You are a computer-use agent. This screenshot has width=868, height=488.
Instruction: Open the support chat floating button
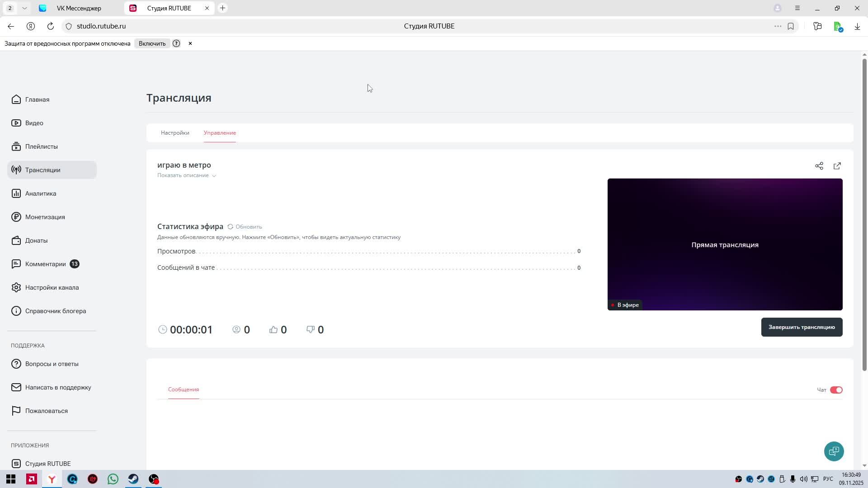pyautogui.click(x=834, y=451)
